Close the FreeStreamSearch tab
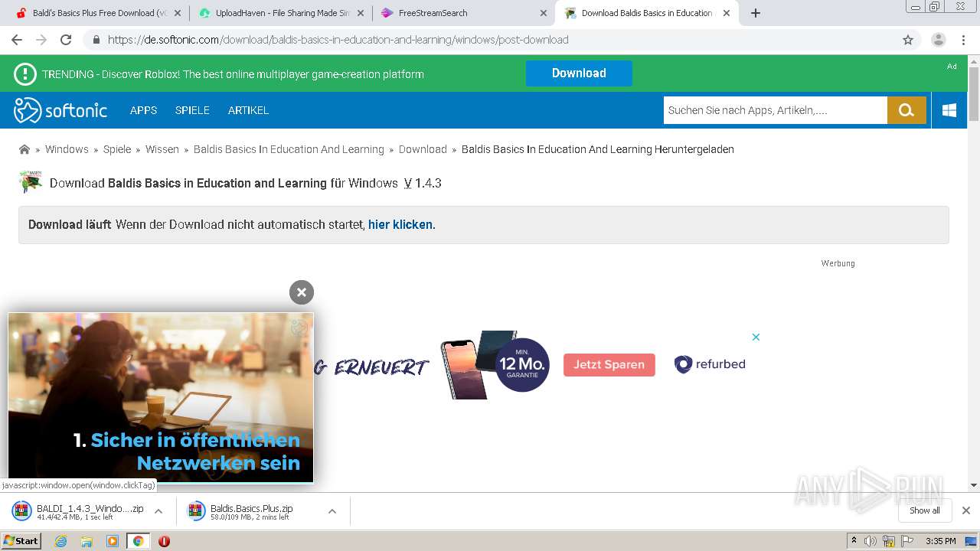The width and height of the screenshot is (980, 551). 544,13
